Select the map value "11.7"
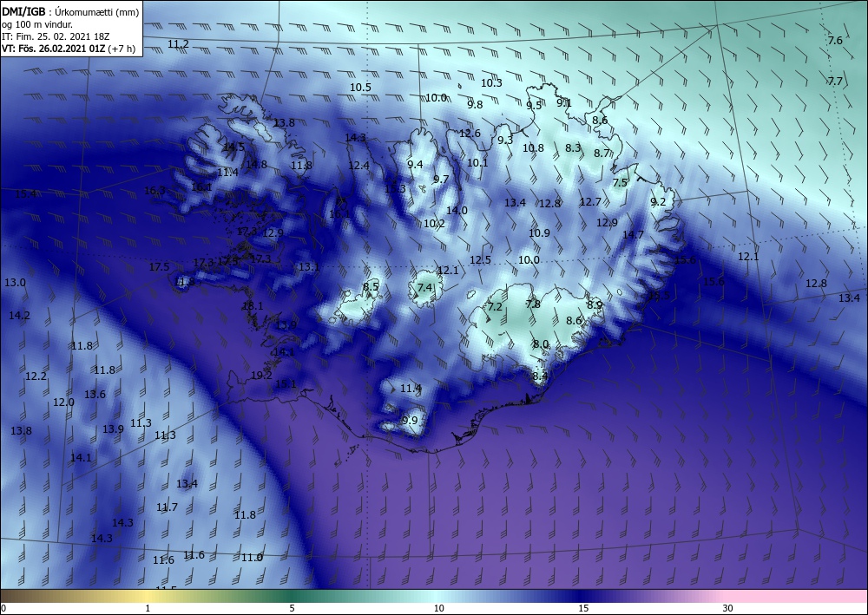Screen dimensions: 868x615 167,507
